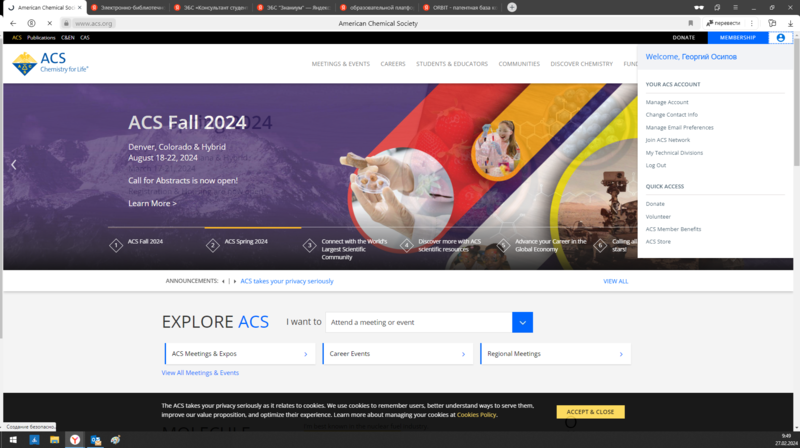The image size is (800, 448).
Task: Go to the previous carousel slide
Action: [x=14, y=164]
